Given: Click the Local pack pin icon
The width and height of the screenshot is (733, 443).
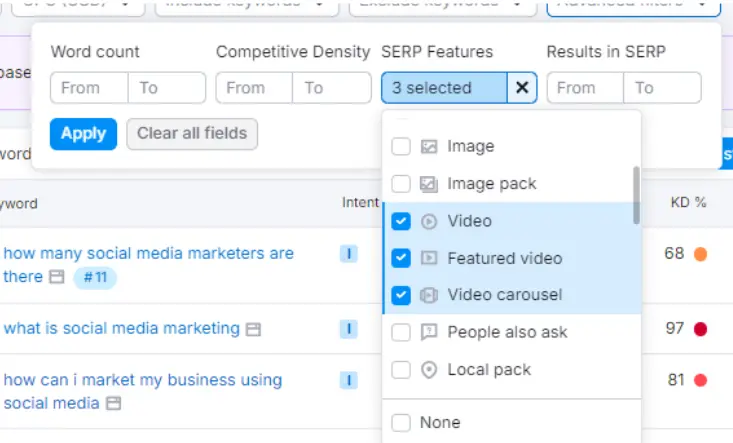Looking at the screenshot, I should point(429,370).
